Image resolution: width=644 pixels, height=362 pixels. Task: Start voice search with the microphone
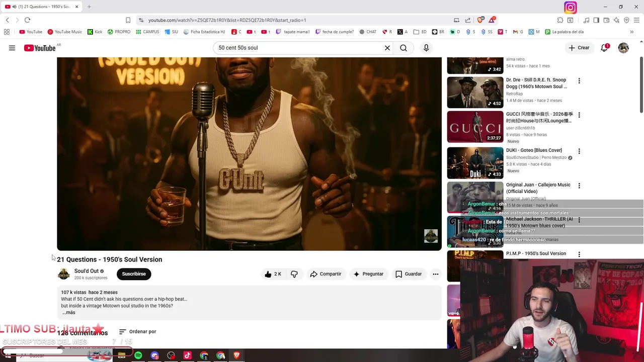426,48
